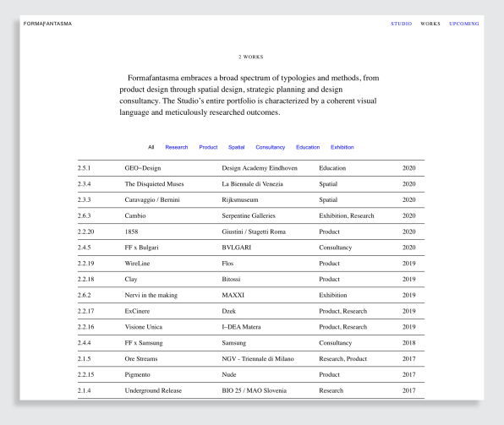Select the Underground Release row
Viewport: 504px width, 425px height.
[251, 390]
